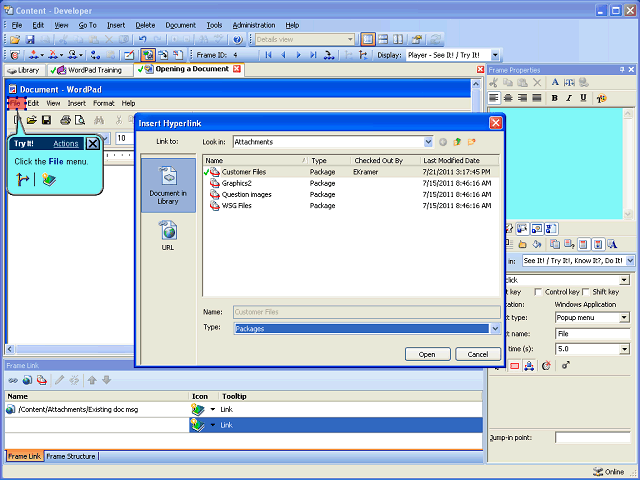Click the Cancel button in dialog

pos(478,354)
